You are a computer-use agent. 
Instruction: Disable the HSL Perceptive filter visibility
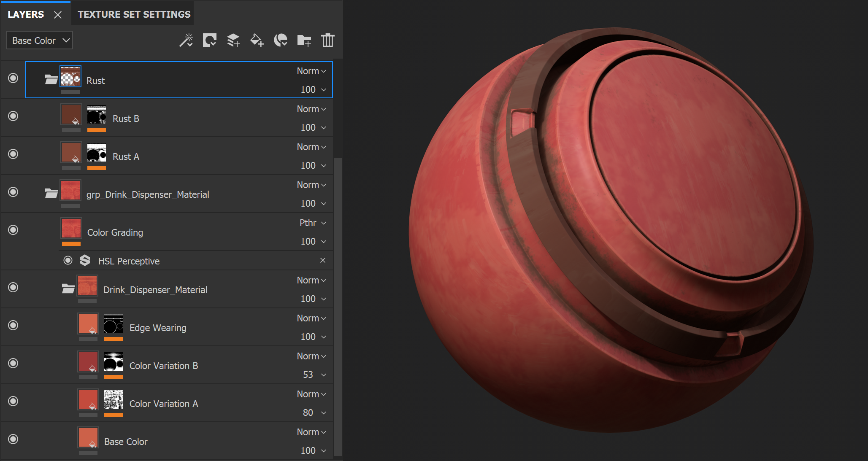coord(68,261)
